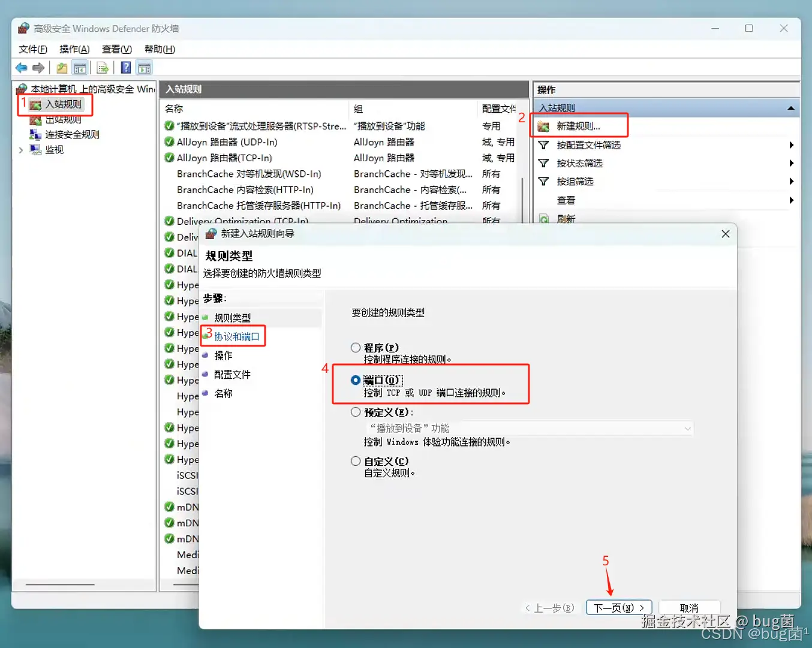This screenshot has width=812, height=648.
Task: Select the 程序(P) radio button
Action: pyautogui.click(x=356, y=348)
